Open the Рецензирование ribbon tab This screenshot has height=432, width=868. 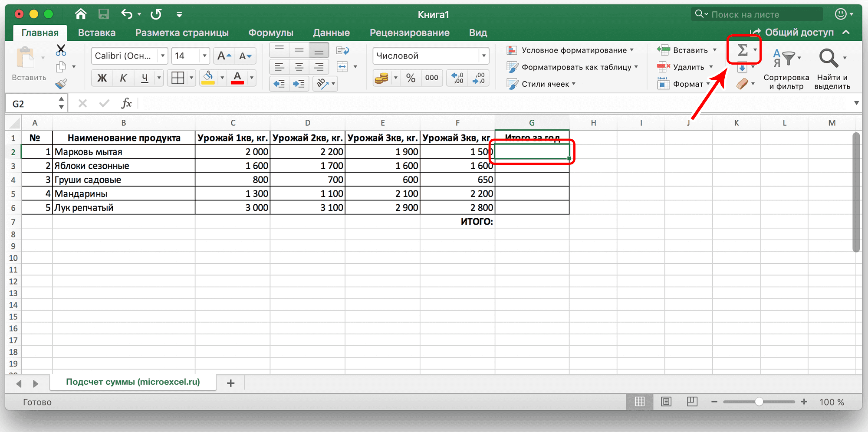pos(409,32)
